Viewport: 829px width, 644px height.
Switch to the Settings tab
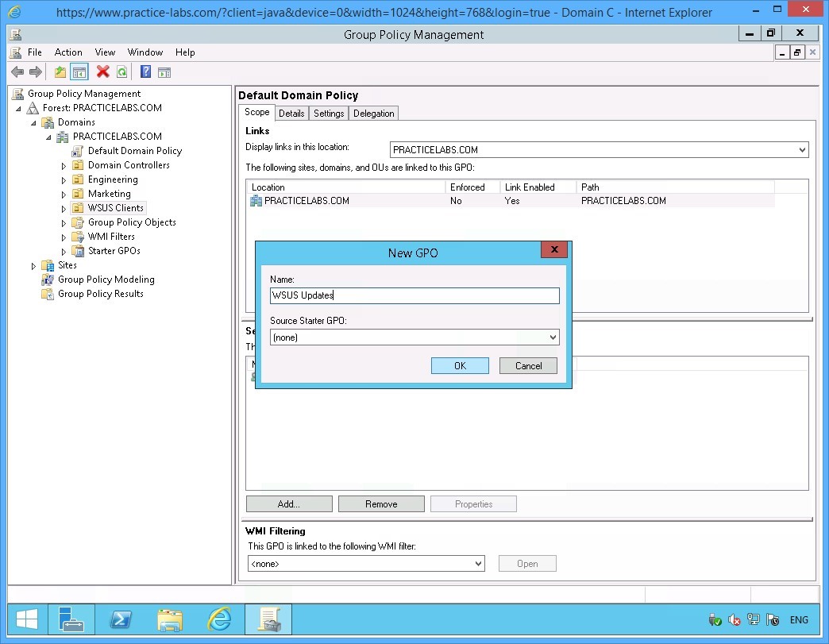coord(329,114)
